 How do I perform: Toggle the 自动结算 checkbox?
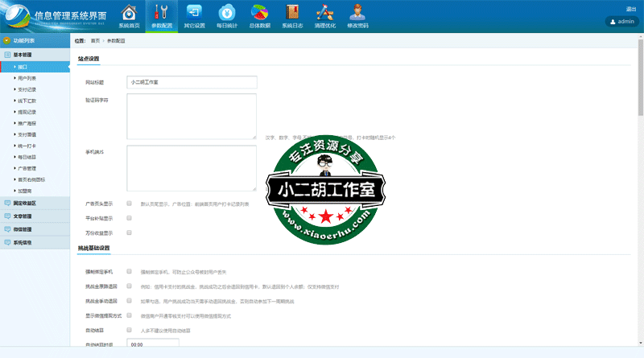coord(129,330)
